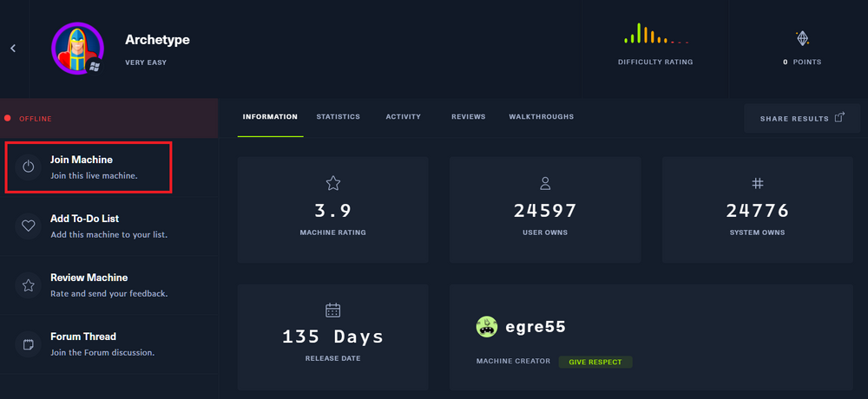Click the heart icon for To-Do List
Image resolution: width=868 pixels, height=399 pixels.
(x=28, y=226)
